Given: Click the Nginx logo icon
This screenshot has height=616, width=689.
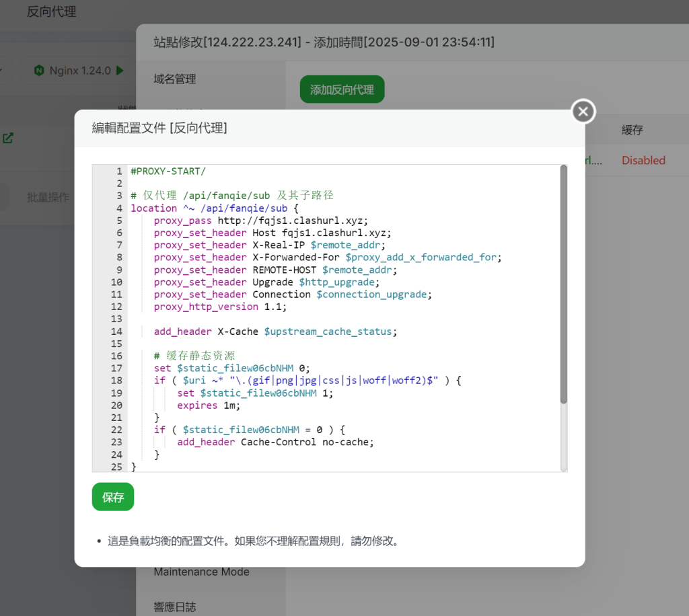Looking at the screenshot, I should (39, 70).
